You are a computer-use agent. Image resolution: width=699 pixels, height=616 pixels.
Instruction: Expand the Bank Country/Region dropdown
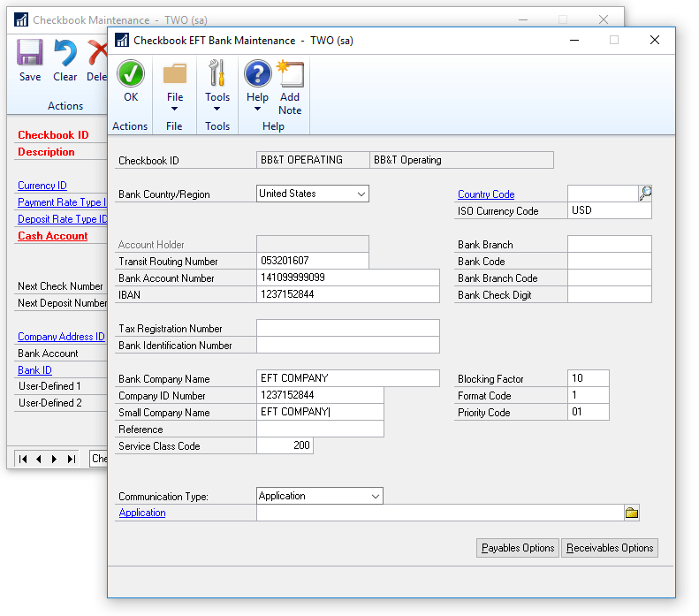[361, 194]
